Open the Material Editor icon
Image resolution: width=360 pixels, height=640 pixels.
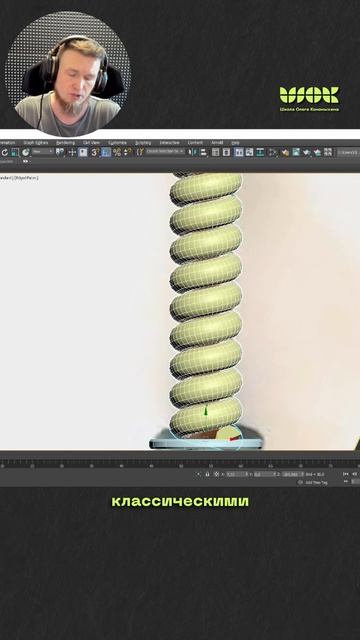click(x=272, y=152)
